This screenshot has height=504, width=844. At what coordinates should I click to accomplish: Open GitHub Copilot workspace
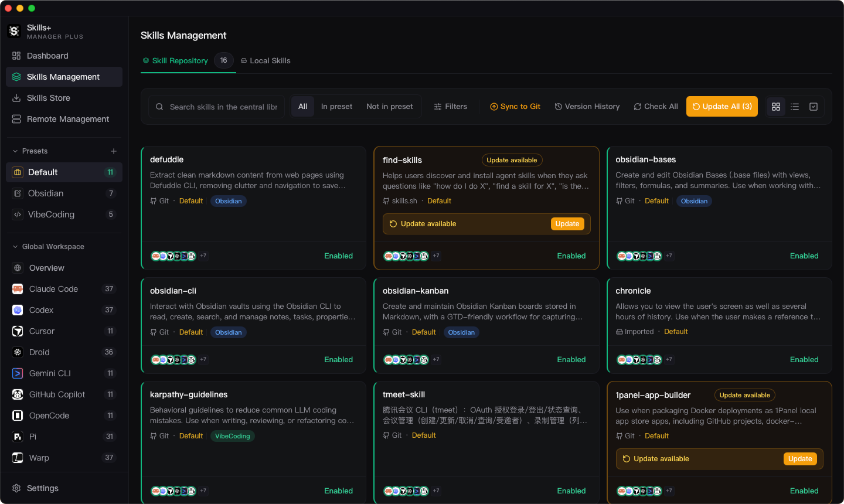click(64, 394)
